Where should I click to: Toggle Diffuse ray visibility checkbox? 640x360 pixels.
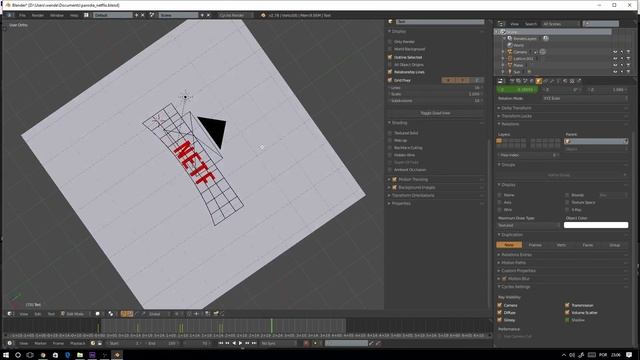[x=500, y=313]
